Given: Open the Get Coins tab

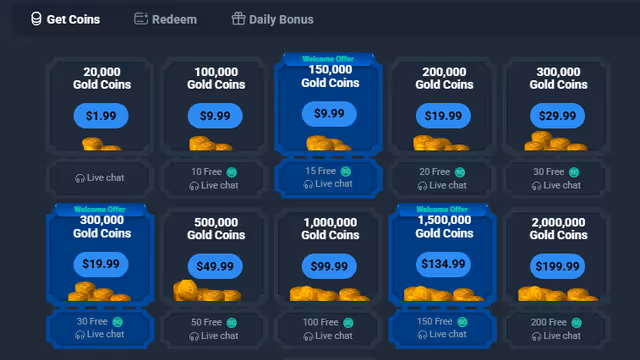Looking at the screenshot, I should point(65,19).
